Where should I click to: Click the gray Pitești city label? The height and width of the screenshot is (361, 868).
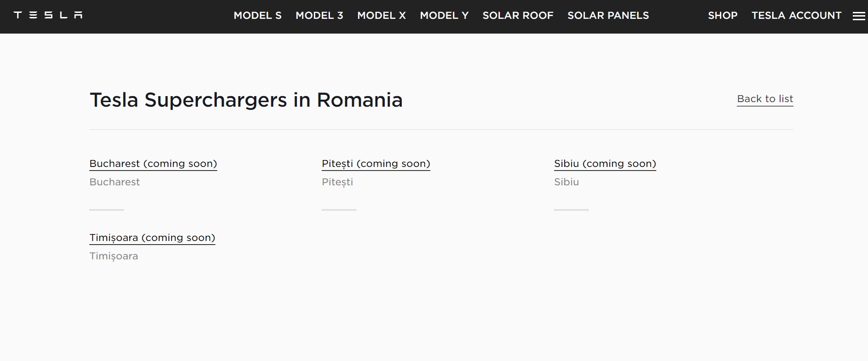(337, 182)
